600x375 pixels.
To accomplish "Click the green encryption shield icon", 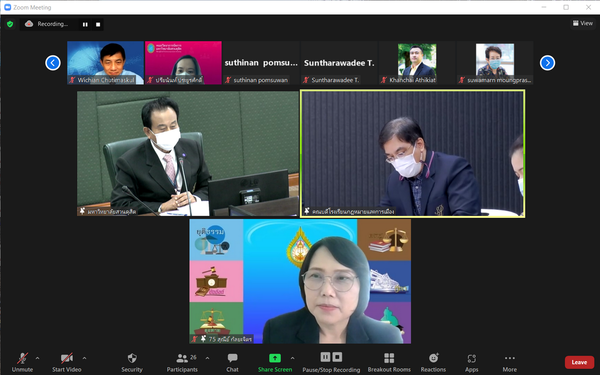I will pyautogui.click(x=10, y=24).
